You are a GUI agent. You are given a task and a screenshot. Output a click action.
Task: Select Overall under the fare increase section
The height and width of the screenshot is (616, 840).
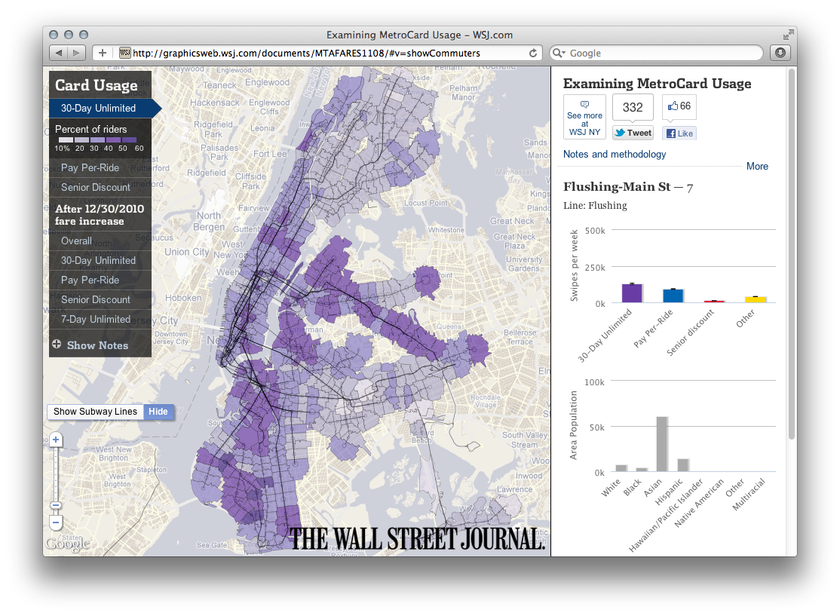76,241
